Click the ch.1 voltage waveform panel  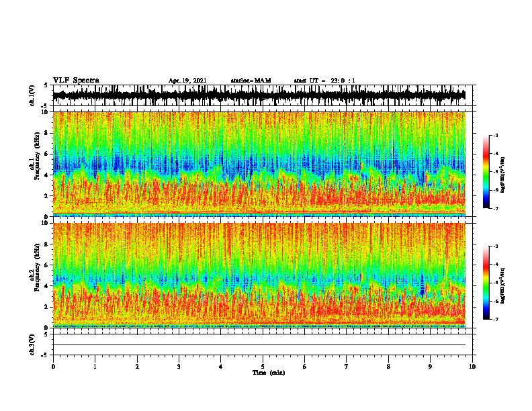(x=263, y=95)
